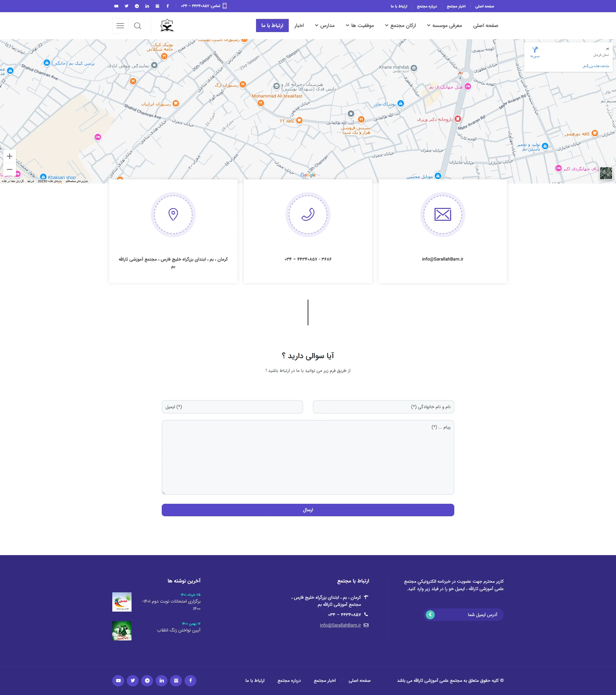Click the Telegram icon in footer
The width and height of the screenshot is (616, 695).
147,680
